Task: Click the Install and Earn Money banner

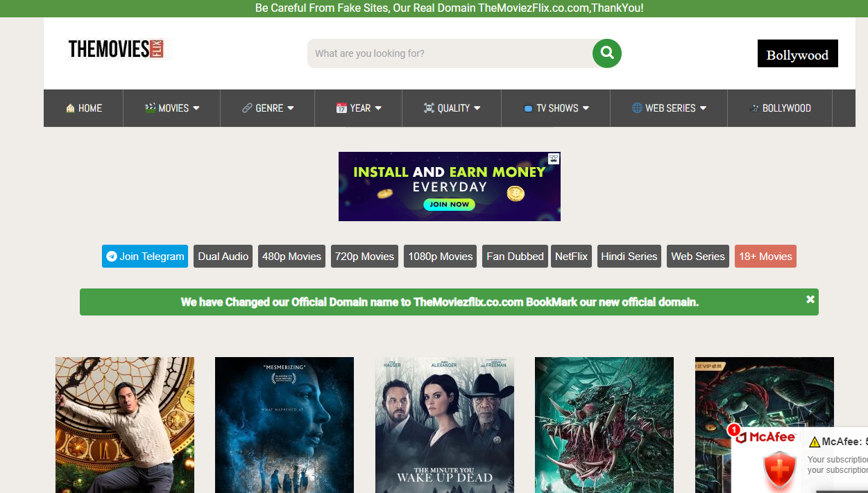Action: [x=450, y=187]
